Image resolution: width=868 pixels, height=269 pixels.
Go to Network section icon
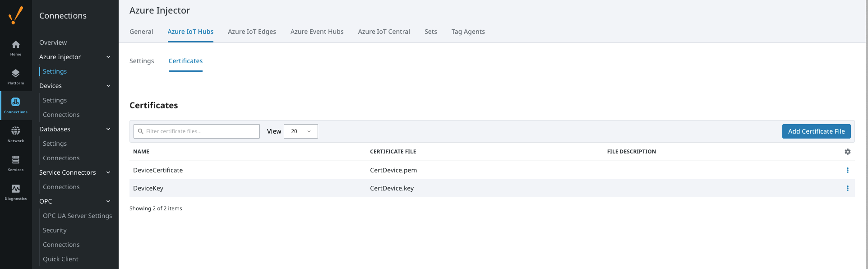tap(16, 134)
